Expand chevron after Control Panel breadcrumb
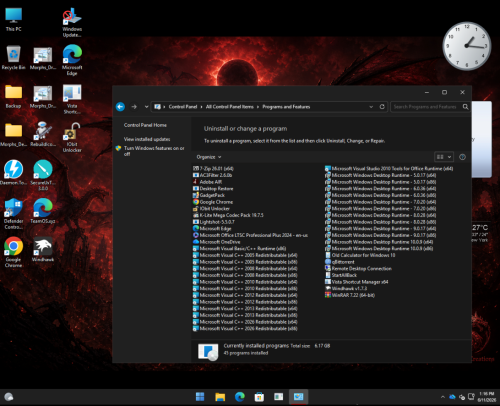The image size is (500, 406). (x=201, y=107)
